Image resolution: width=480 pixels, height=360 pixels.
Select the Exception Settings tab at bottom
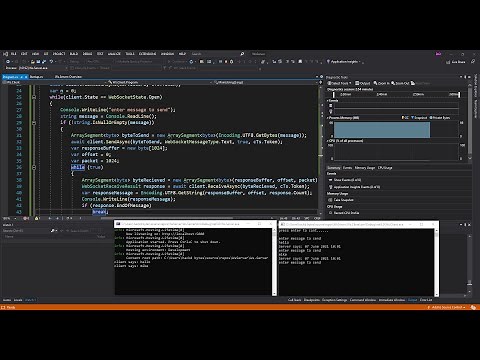(x=335, y=300)
